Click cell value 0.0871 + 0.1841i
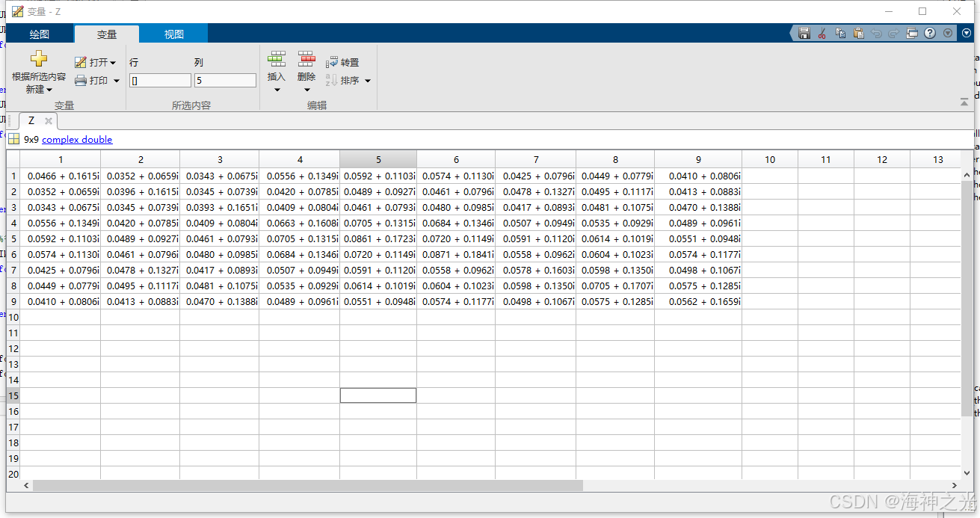Image resolution: width=980 pixels, height=518 pixels. 456,254
